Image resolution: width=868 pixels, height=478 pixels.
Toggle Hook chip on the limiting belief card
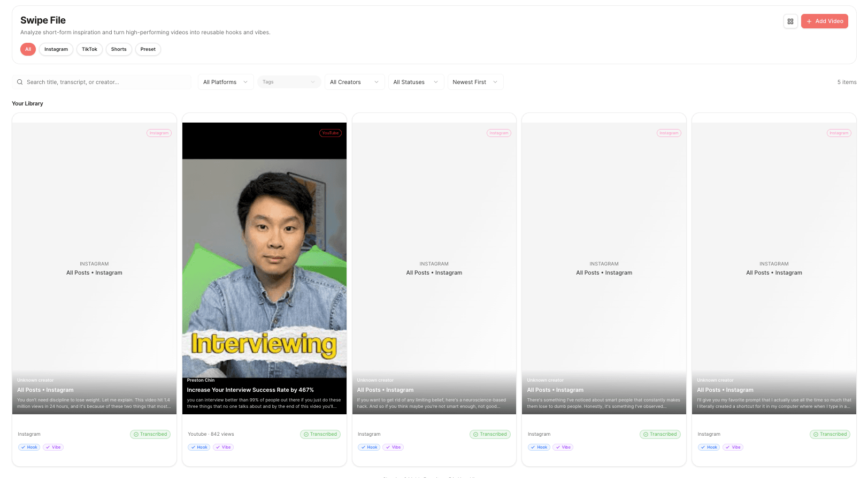369,447
